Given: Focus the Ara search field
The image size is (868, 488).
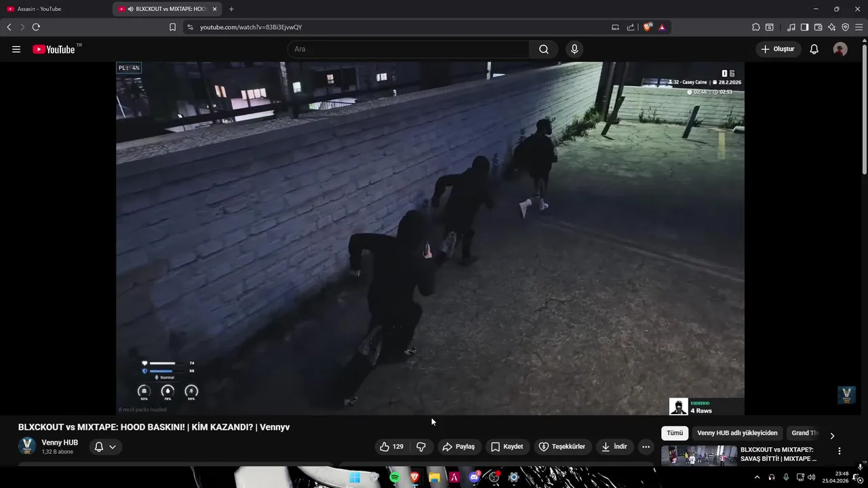Looking at the screenshot, I should tap(408, 49).
